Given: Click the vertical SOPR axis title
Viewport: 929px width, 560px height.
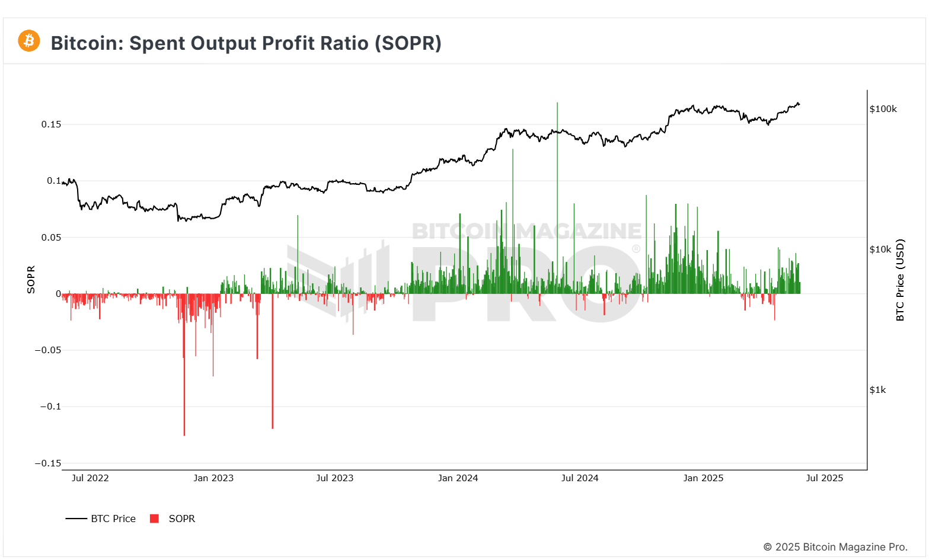Looking at the screenshot, I should point(31,280).
